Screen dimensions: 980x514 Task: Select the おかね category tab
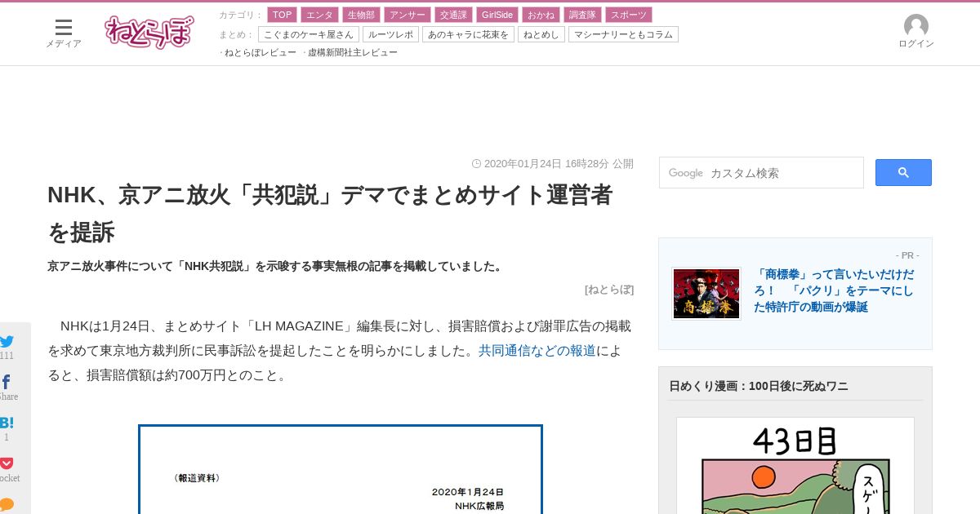(x=541, y=15)
